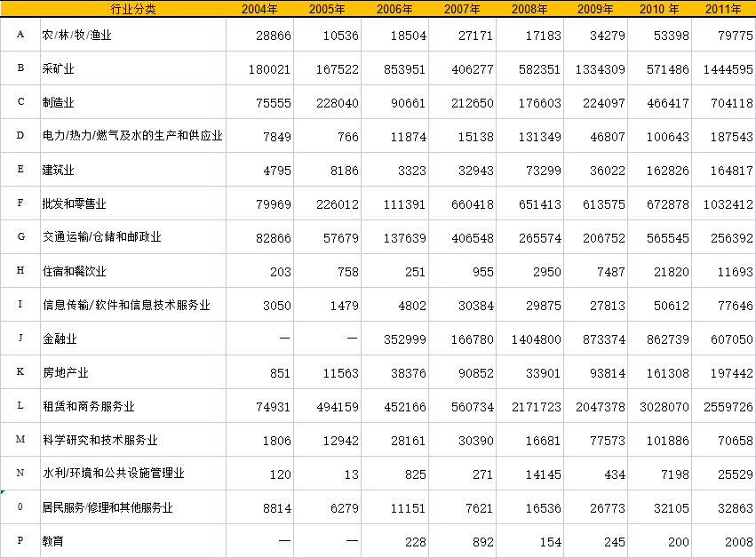The image size is (756, 558).
Task: Select the 行业分类 header cell
Action: point(133,9)
